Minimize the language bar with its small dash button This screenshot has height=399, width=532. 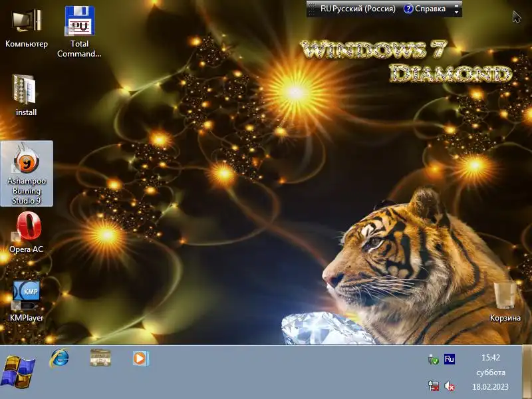pyautogui.click(x=457, y=5)
